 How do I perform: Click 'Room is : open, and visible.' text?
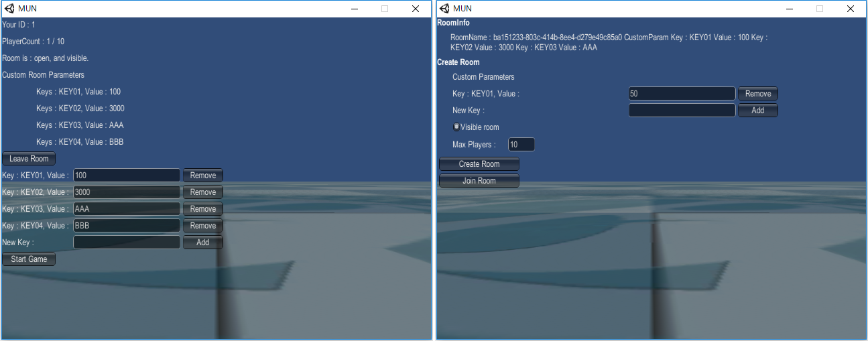pos(46,58)
